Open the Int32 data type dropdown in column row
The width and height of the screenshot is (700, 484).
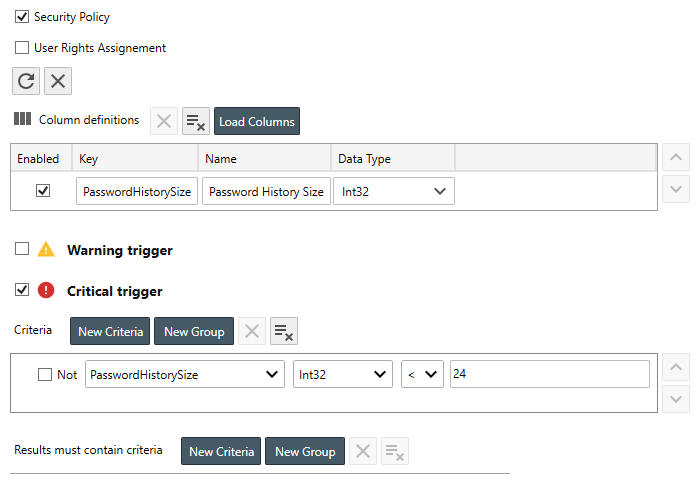click(x=393, y=191)
